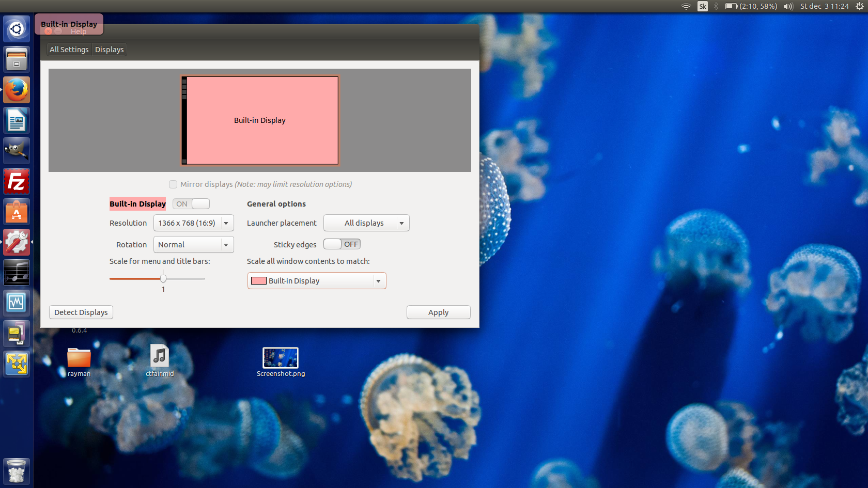The image size is (868, 488).
Task: Check the Mirror displays checkbox
Action: (x=173, y=184)
